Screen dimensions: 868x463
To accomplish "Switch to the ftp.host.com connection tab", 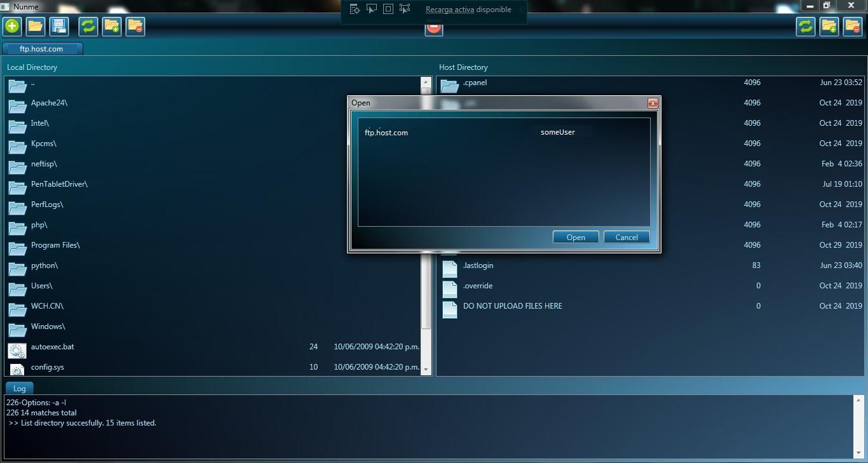I will click(x=42, y=48).
